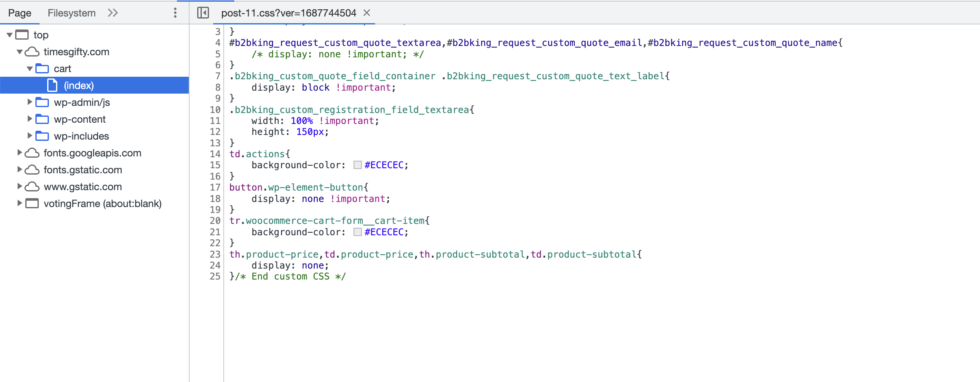
Task: Click the wp-includes folder icon
Action: [42, 136]
